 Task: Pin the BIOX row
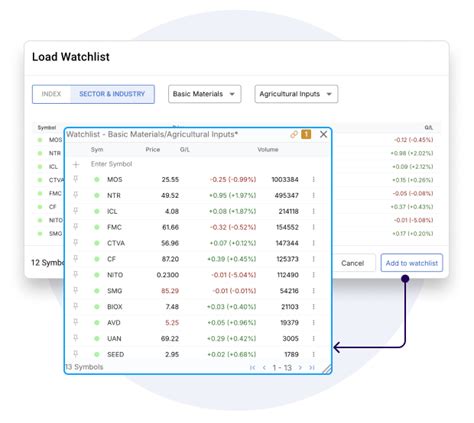[76, 306]
